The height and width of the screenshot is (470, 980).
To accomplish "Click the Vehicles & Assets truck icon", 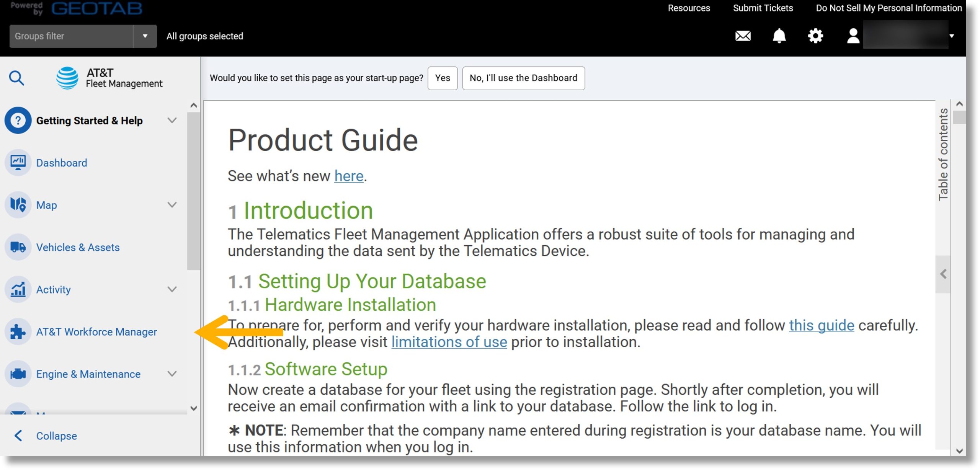I will point(18,247).
